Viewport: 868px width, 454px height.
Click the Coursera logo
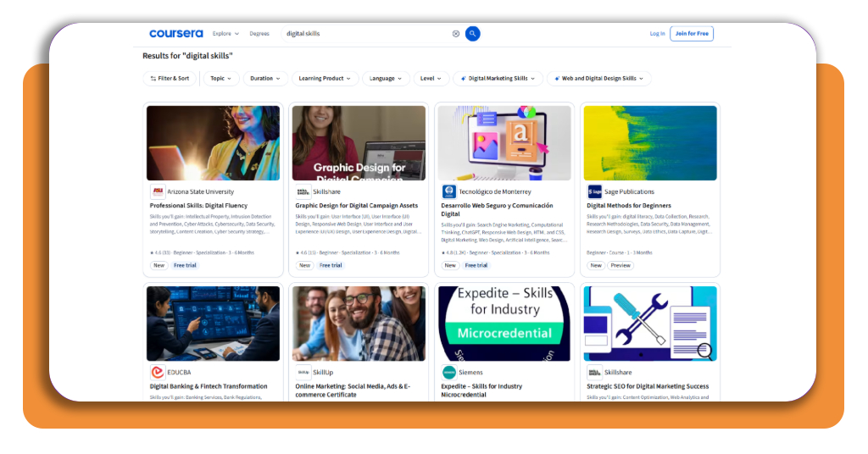(176, 34)
